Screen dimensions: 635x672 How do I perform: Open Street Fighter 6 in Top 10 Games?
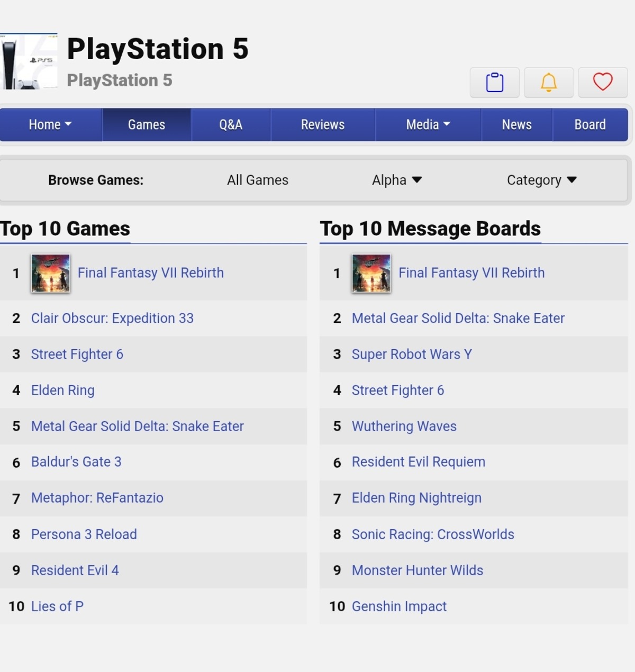click(77, 355)
